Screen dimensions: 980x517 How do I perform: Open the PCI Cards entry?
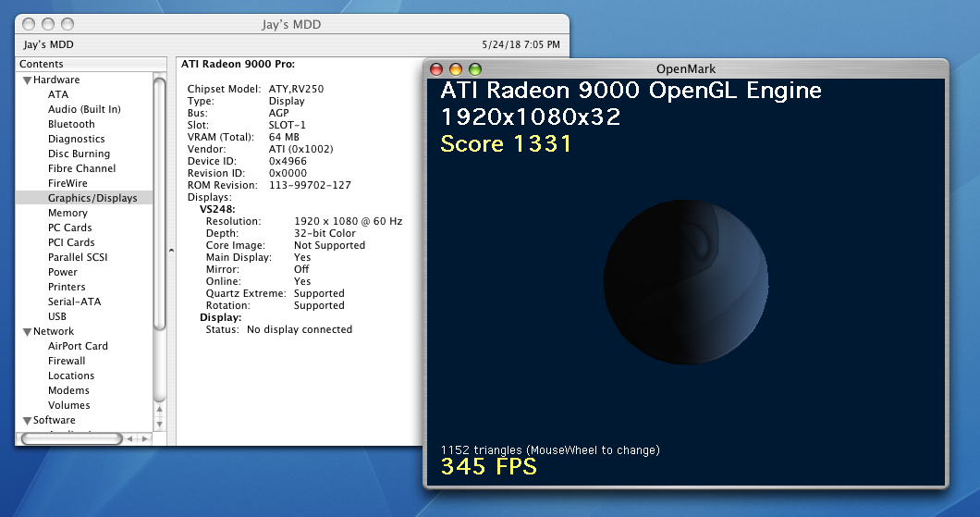[71, 243]
